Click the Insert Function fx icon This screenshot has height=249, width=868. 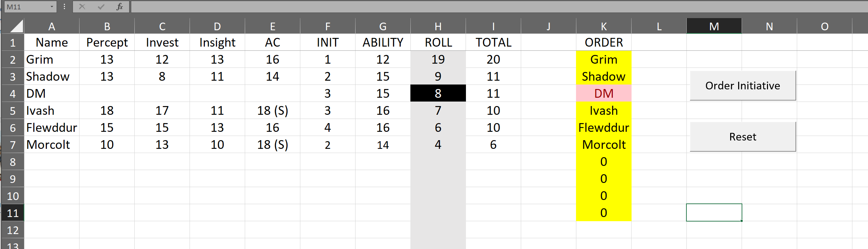coord(119,7)
